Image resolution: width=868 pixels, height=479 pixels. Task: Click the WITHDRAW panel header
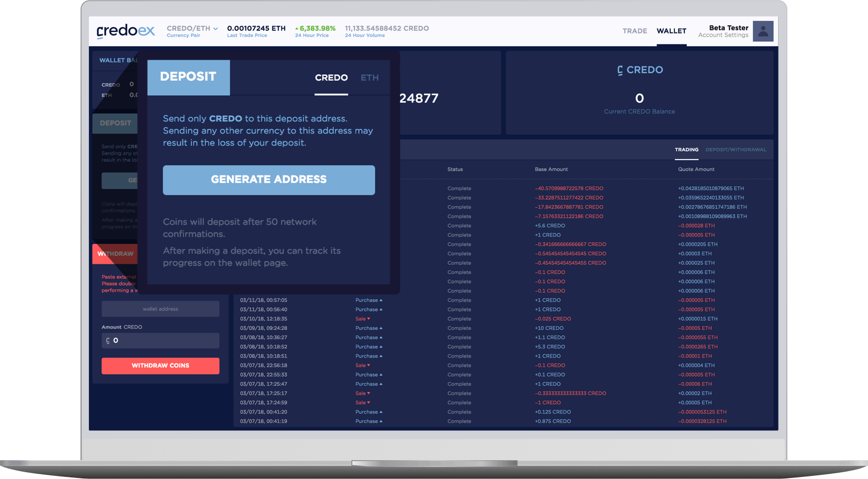pyautogui.click(x=115, y=254)
